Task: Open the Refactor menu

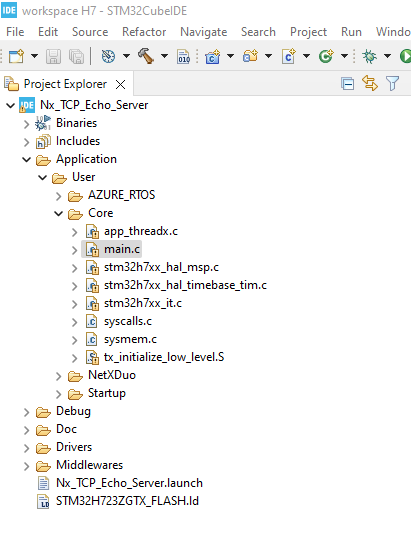Action: pyautogui.click(x=144, y=32)
